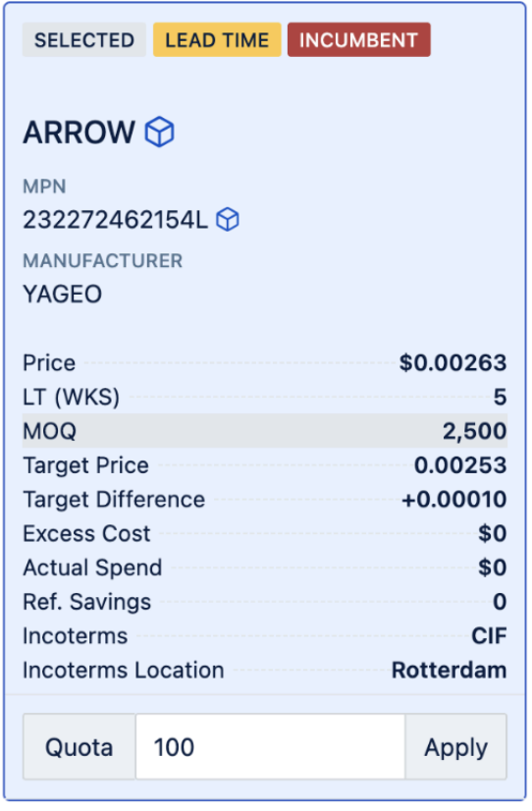Click the Target Price value 0.00253
This screenshot has height=811, width=532.
click(460, 465)
